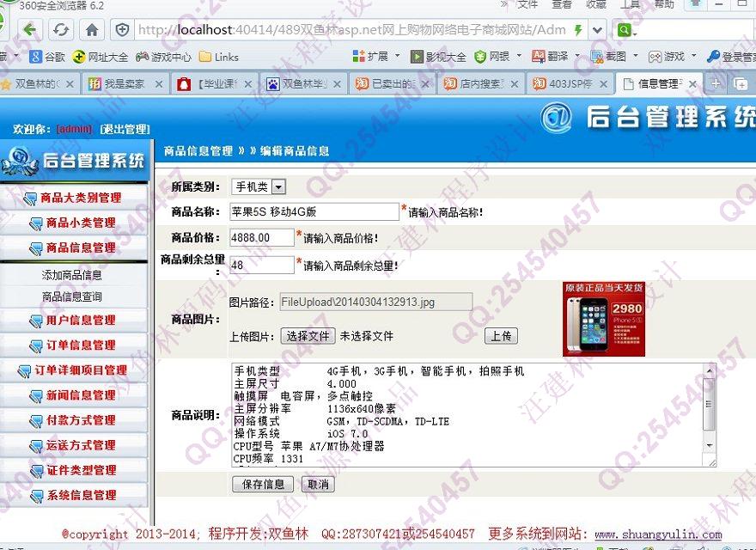Click the green lightning speed-mode icon
Screen dimensions: 756x550
[x=578, y=30]
